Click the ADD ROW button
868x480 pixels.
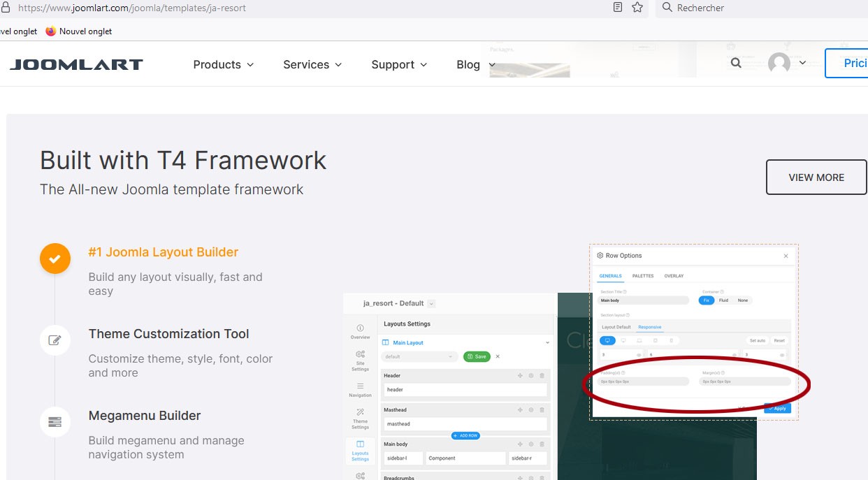coord(465,435)
